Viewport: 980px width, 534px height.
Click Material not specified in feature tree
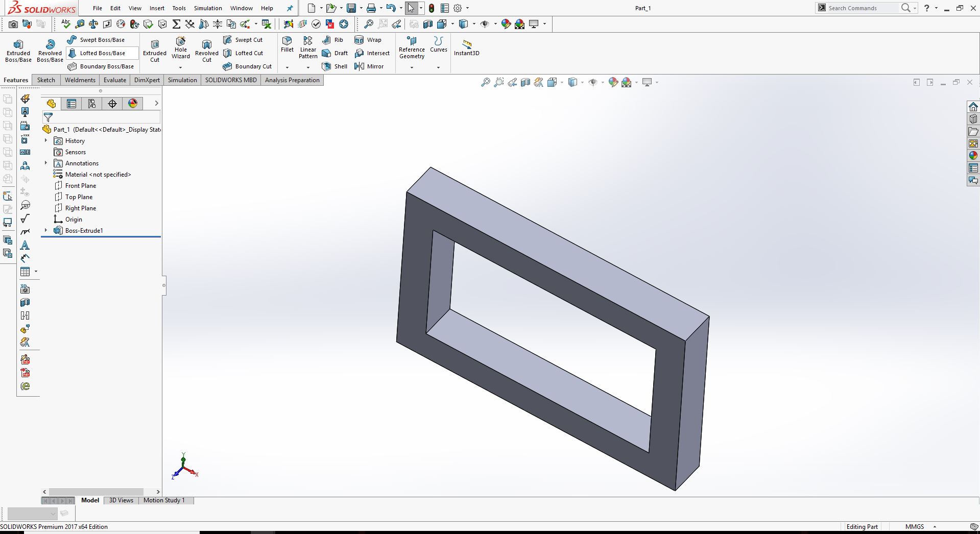coord(98,174)
